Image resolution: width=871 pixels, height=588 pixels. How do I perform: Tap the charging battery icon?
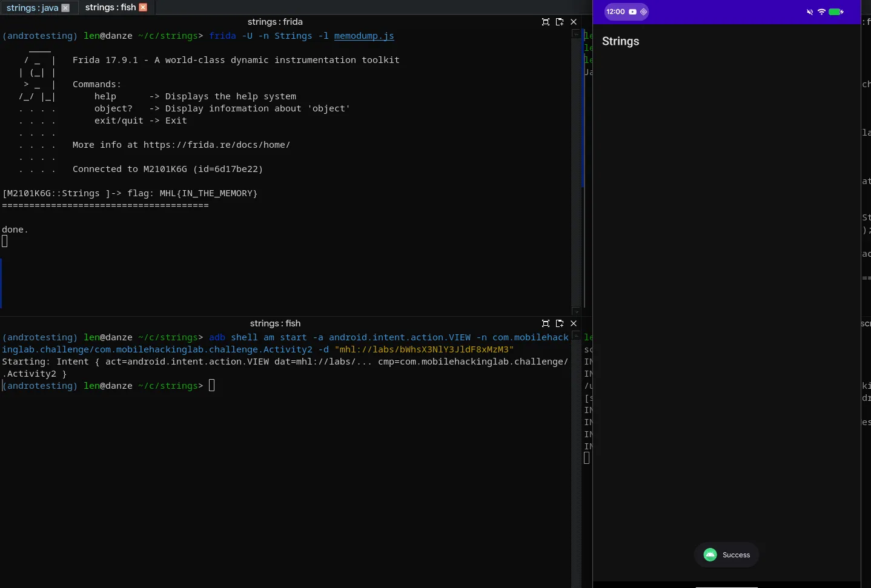coord(836,12)
